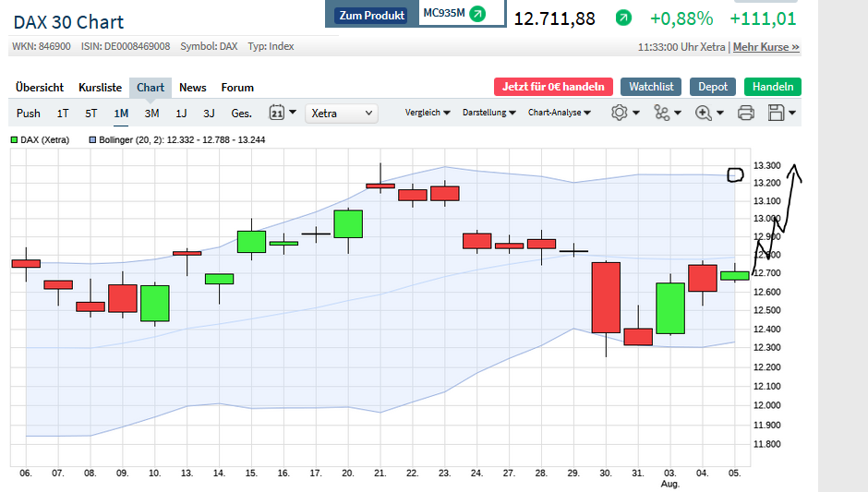Click the latest green candle on 05.
Viewport: 868px width, 492px height.
tap(735, 276)
